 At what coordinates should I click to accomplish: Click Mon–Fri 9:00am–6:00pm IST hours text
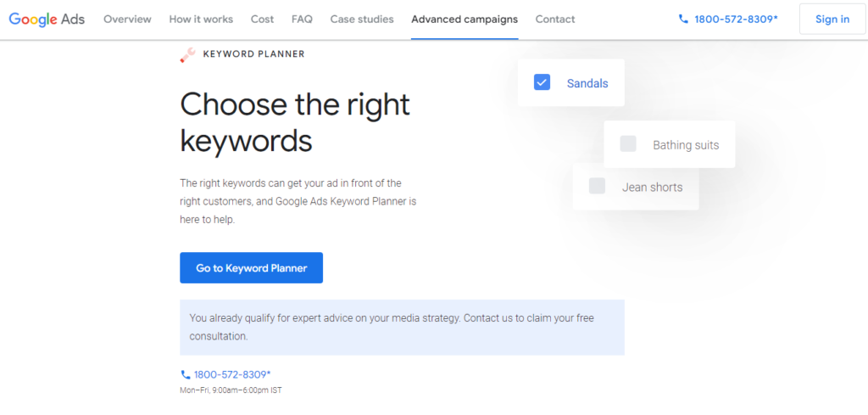pos(231,390)
